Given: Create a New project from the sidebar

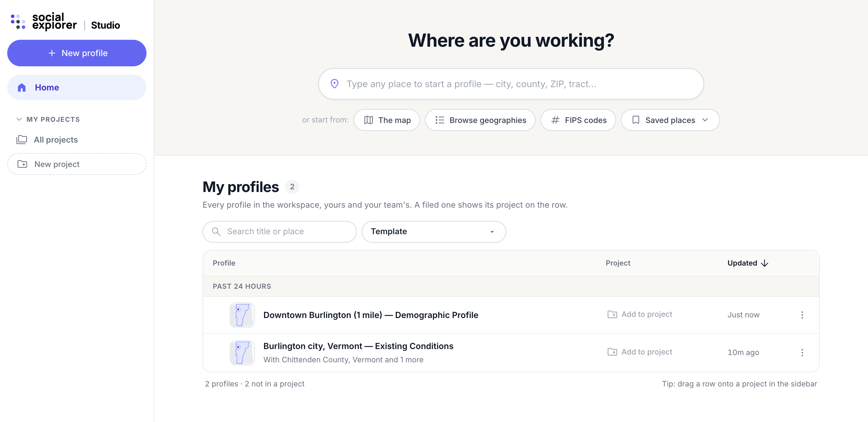Looking at the screenshot, I should click(x=77, y=164).
